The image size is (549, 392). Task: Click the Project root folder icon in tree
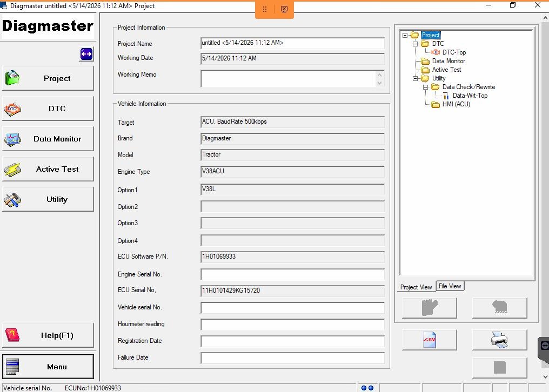coord(415,35)
